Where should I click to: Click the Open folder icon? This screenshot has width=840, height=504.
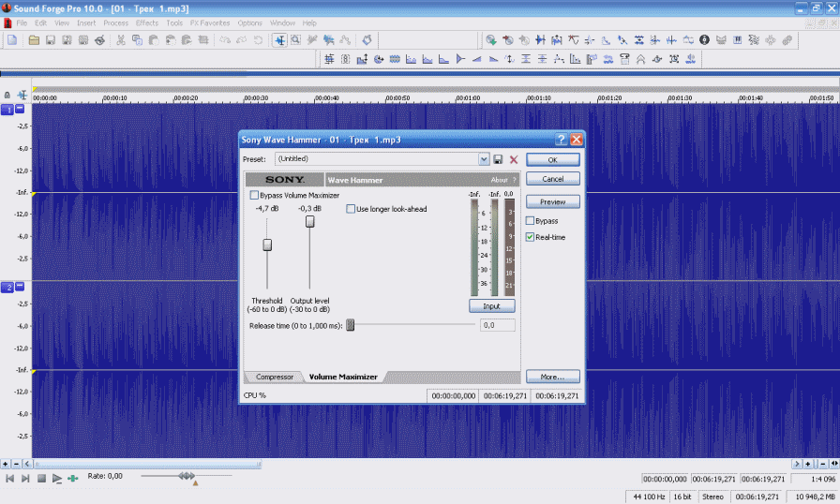click(34, 40)
